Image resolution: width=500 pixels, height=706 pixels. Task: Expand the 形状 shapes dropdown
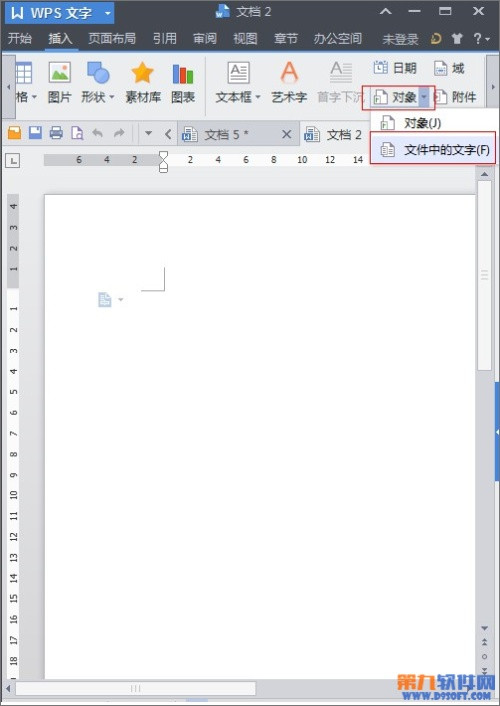tap(112, 97)
